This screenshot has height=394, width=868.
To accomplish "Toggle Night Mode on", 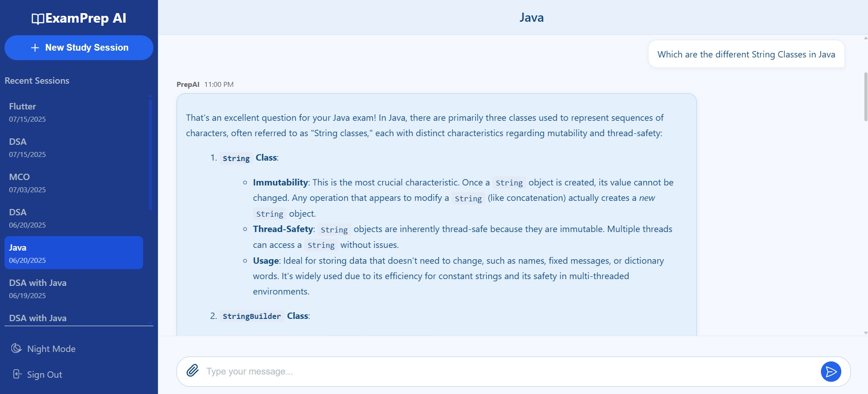I will point(51,349).
